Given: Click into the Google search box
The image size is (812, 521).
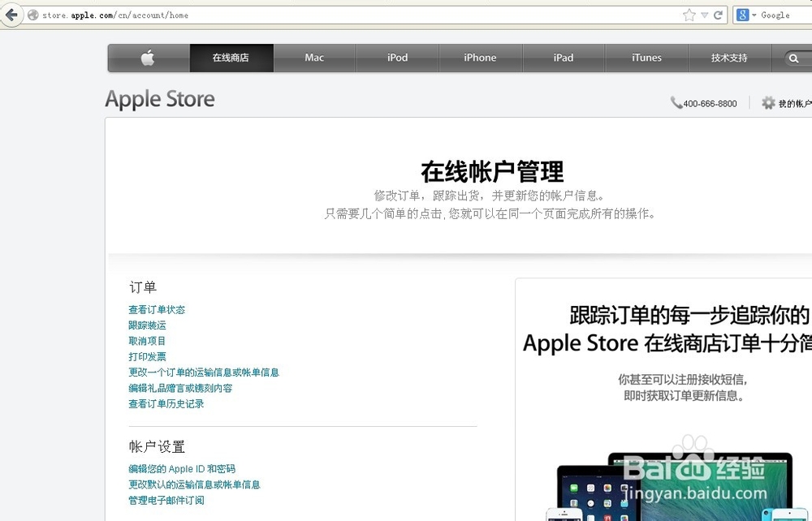Looking at the screenshot, I should [785, 15].
